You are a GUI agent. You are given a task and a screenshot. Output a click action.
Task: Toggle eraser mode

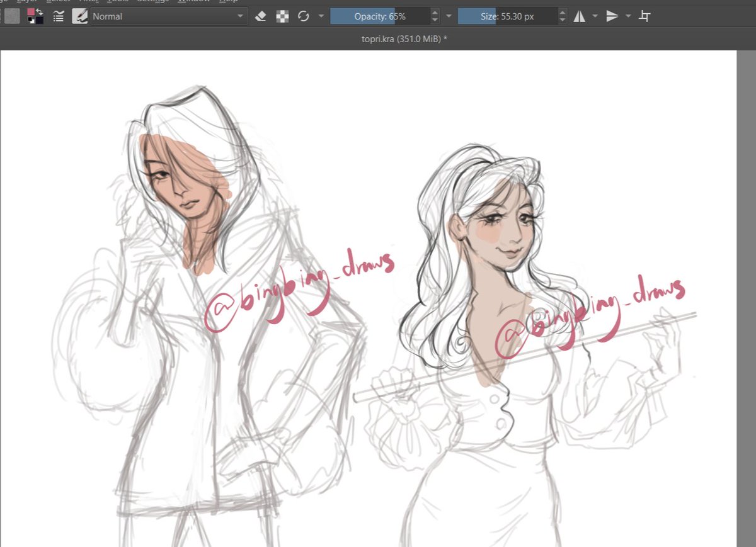[x=261, y=16]
